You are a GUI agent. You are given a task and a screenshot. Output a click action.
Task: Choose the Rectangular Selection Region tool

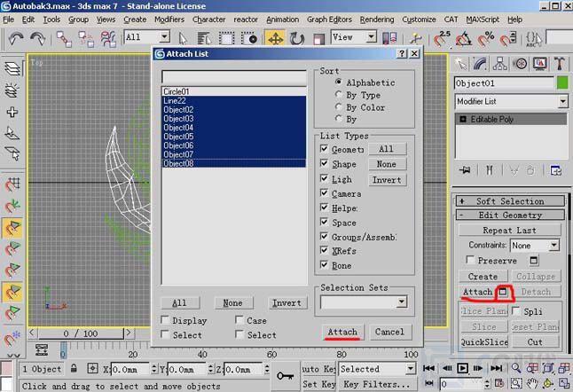click(226, 38)
